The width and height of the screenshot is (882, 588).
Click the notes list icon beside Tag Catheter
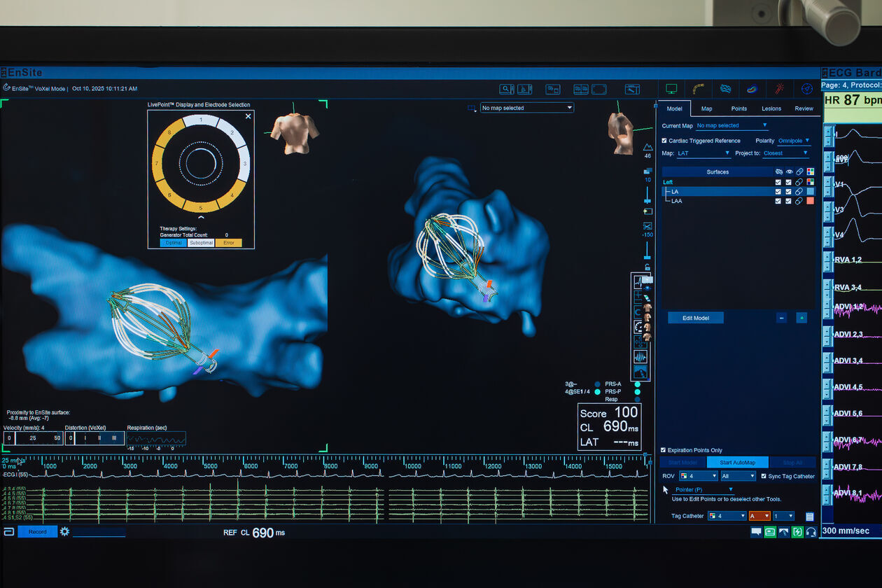click(810, 517)
